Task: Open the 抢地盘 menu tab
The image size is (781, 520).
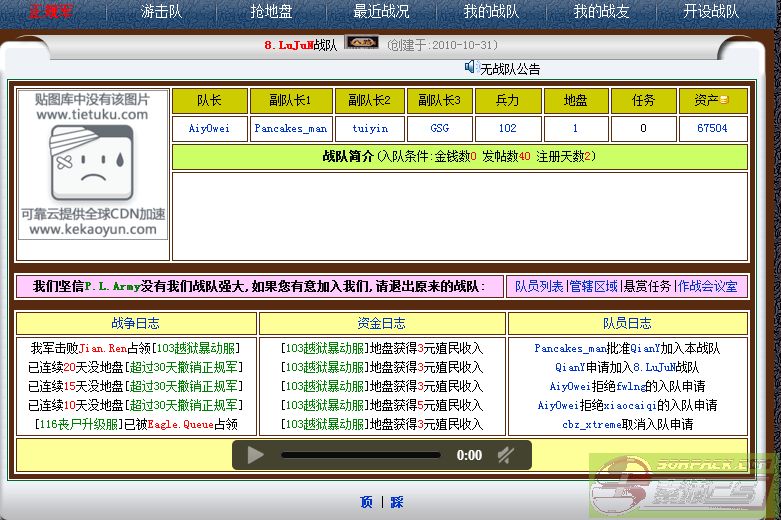Action: click(x=271, y=12)
